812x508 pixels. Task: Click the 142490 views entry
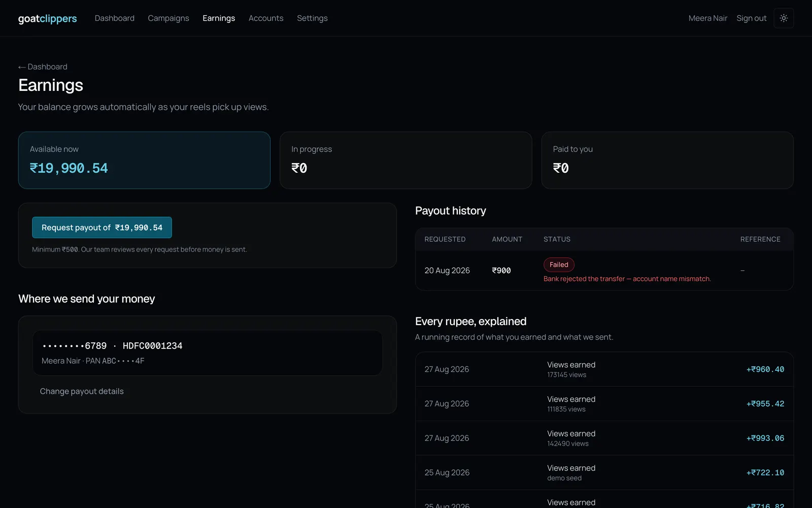(x=568, y=444)
